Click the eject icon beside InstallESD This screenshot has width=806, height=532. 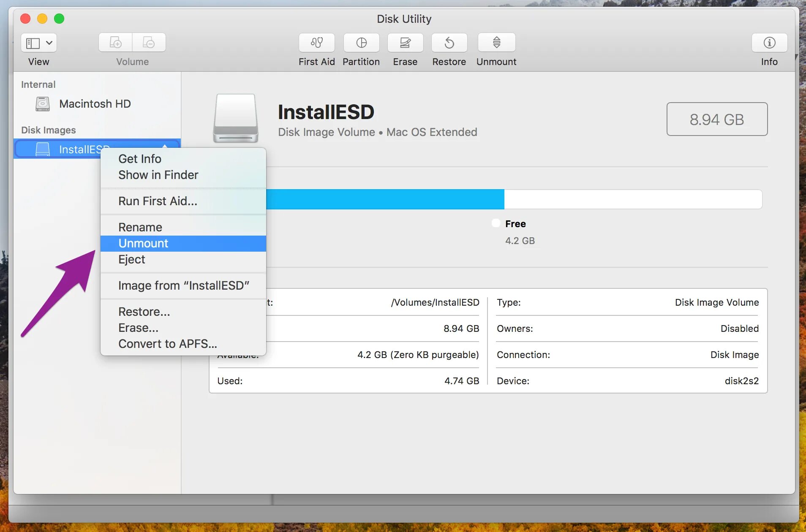click(165, 147)
